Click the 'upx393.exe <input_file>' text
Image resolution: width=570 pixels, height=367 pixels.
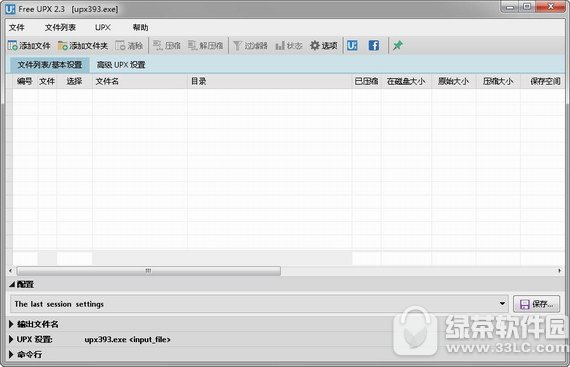click(127, 339)
